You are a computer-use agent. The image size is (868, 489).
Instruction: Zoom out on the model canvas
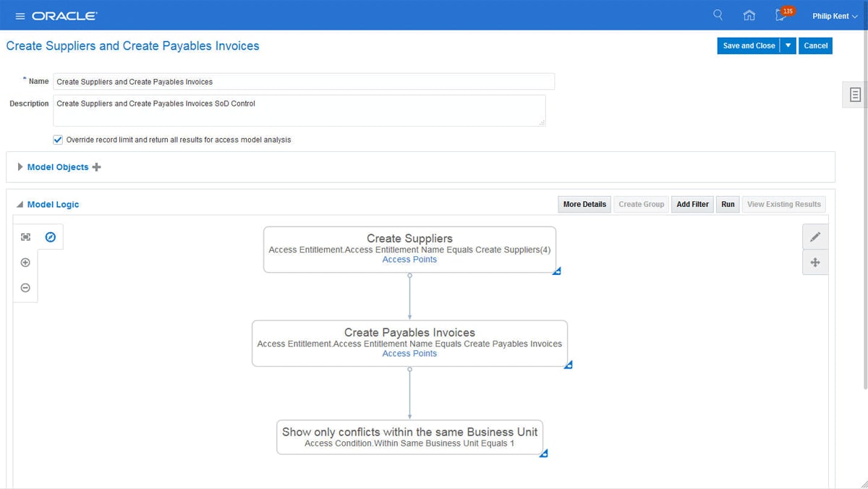pyautogui.click(x=25, y=288)
